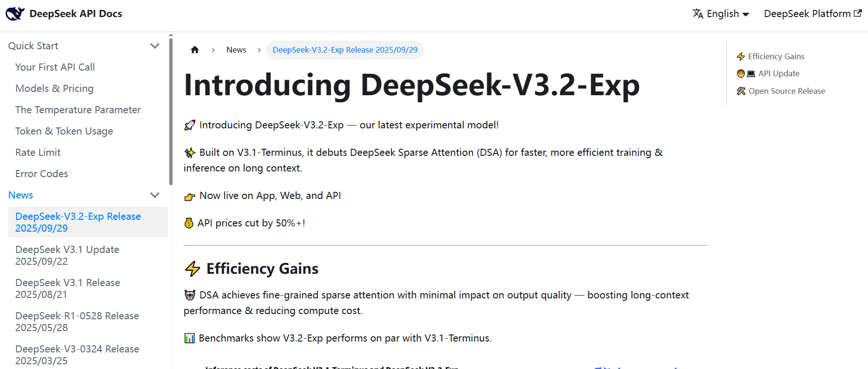Click News in the breadcrumb
The height and width of the screenshot is (369, 868).
[x=236, y=50]
